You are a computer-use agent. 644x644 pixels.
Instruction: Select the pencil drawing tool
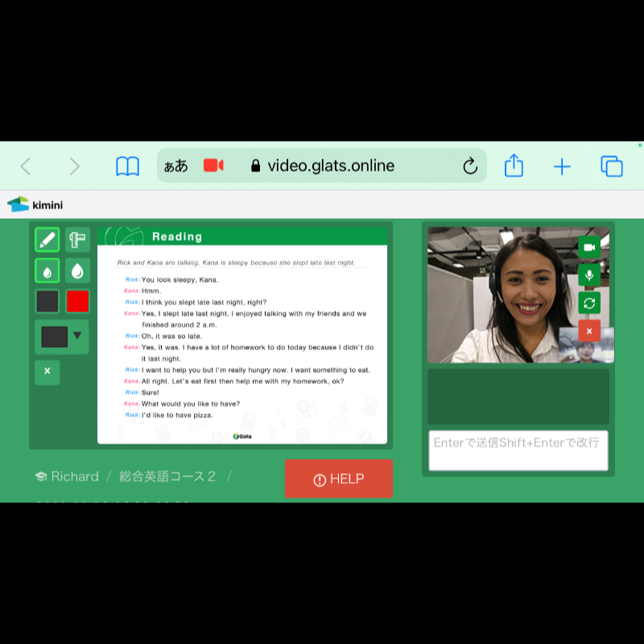(47, 240)
